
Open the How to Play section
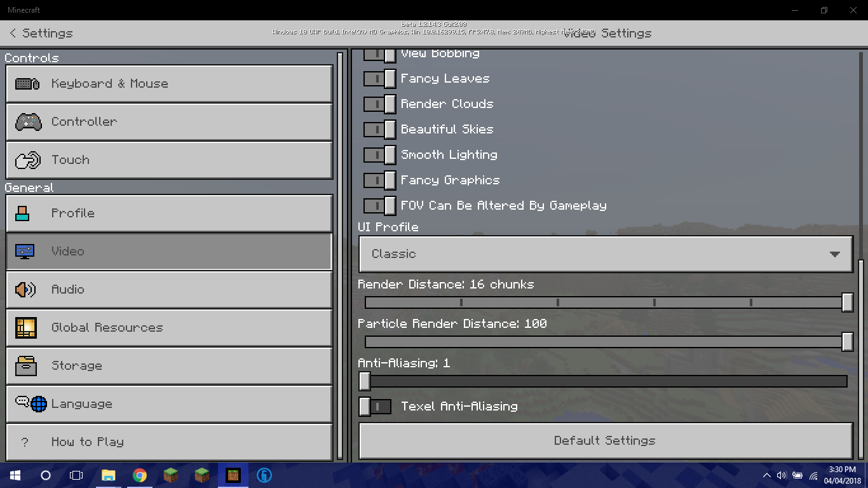tap(169, 442)
